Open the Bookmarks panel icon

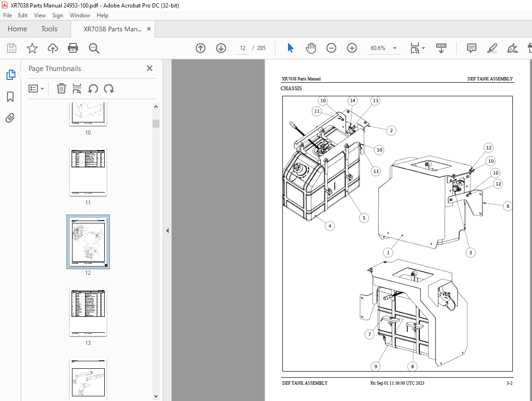[10, 97]
